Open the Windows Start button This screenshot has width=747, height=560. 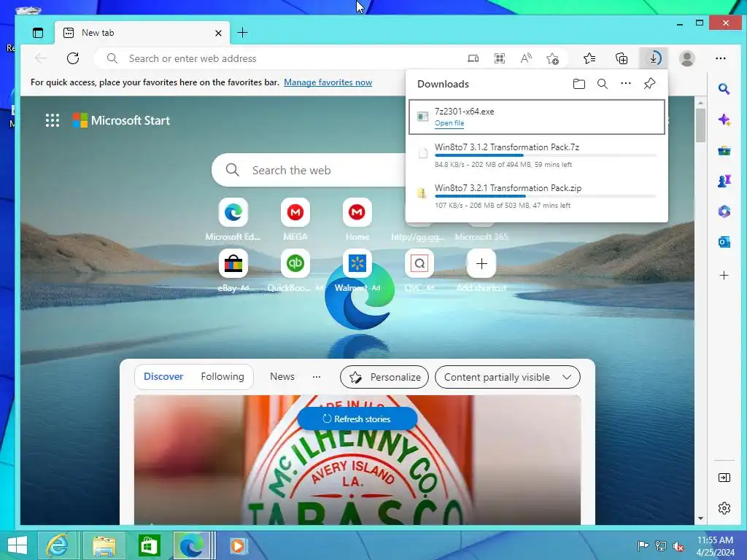pyautogui.click(x=18, y=545)
